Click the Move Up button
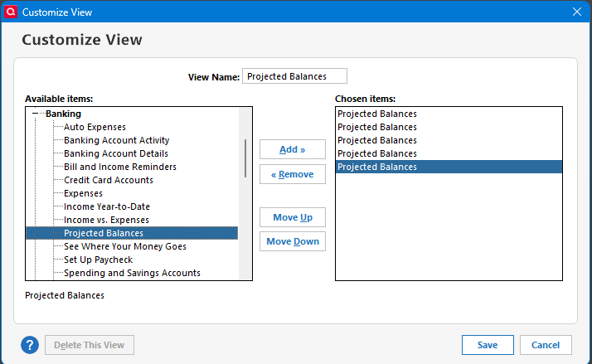 click(292, 217)
